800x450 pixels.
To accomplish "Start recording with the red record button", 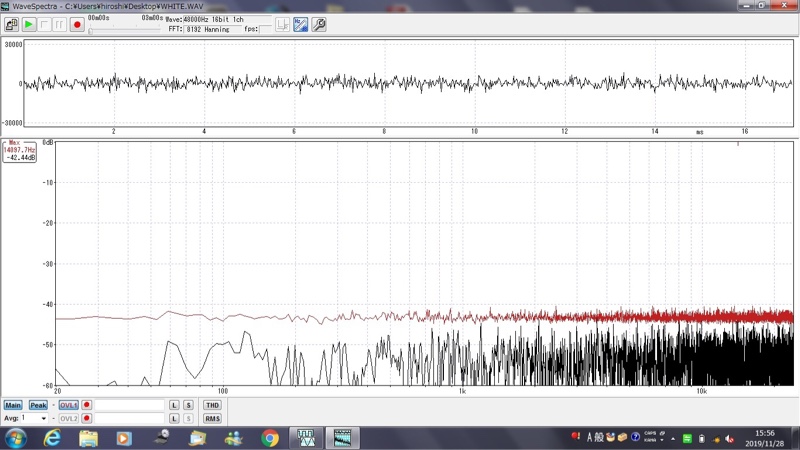I will [77, 24].
